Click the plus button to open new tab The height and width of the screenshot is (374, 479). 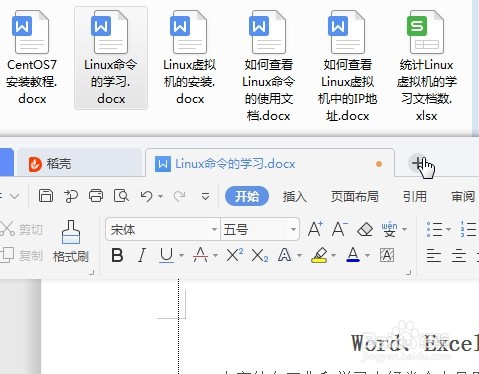tap(418, 163)
